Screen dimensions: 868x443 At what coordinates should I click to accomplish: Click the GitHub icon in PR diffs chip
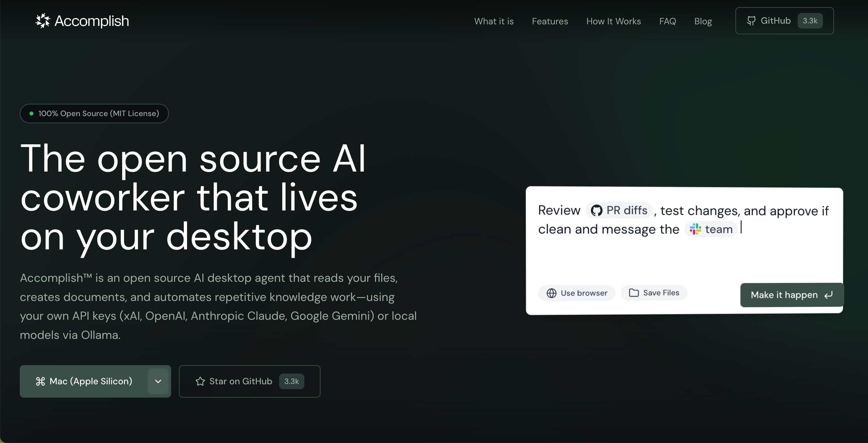click(x=596, y=210)
